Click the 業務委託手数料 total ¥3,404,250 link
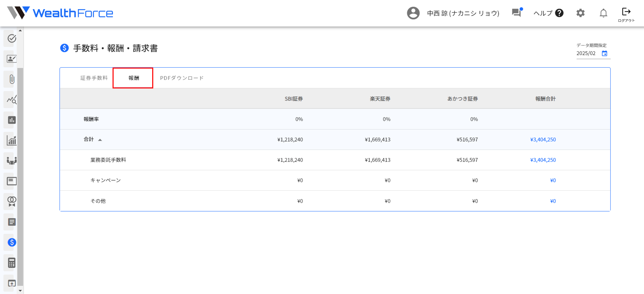 tap(543, 160)
